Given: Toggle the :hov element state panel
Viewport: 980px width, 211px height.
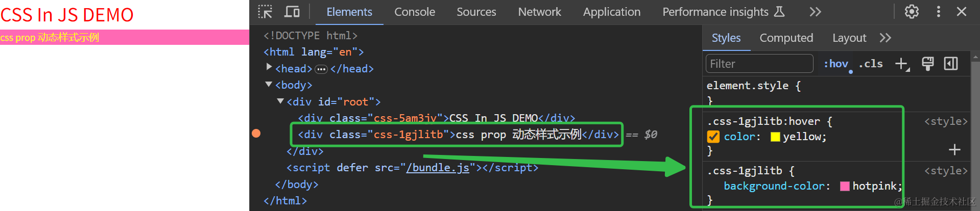Looking at the screenshot, I should point(835,64).
